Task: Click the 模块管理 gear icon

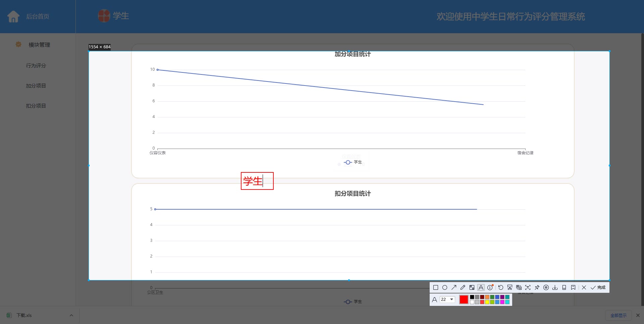Action: (x=18, y=44)
